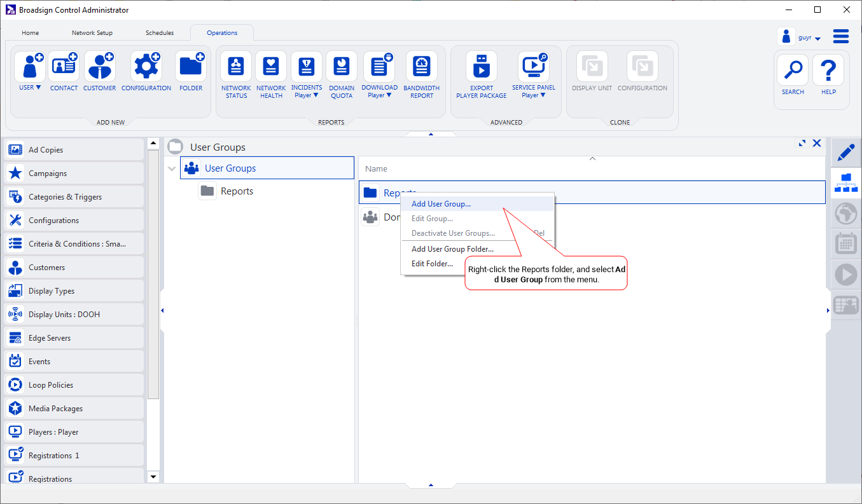Viewport: 862px width, 504px height.
Task: Click the resource list scrollbar down arrow
Action: 153,476
